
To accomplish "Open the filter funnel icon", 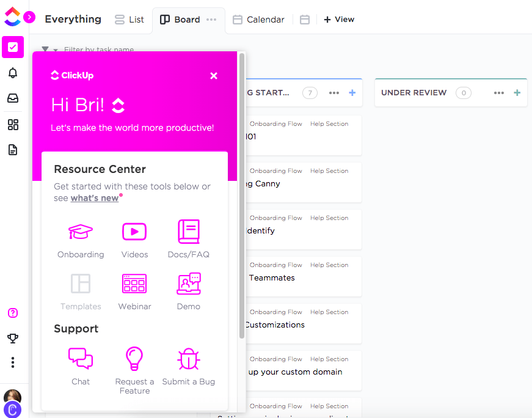I will 45,50.
